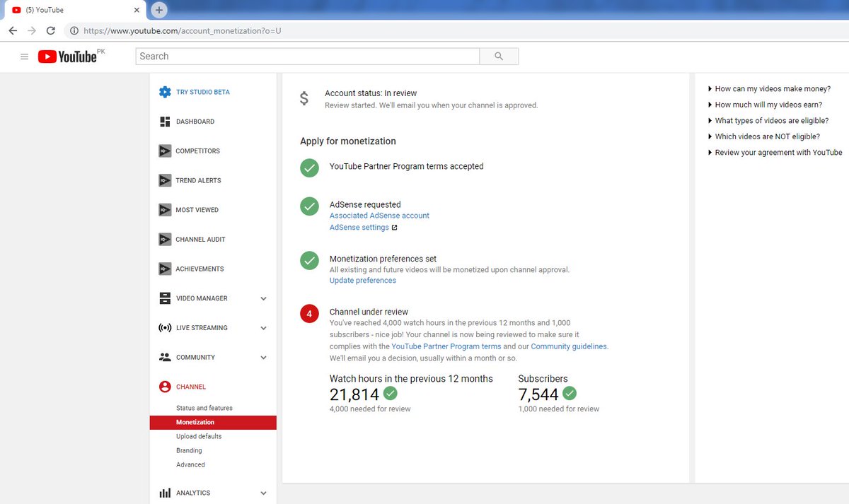Click the 'Apply for monetization' heading
This screenshot has height=504, width=849.
point(348,141)
